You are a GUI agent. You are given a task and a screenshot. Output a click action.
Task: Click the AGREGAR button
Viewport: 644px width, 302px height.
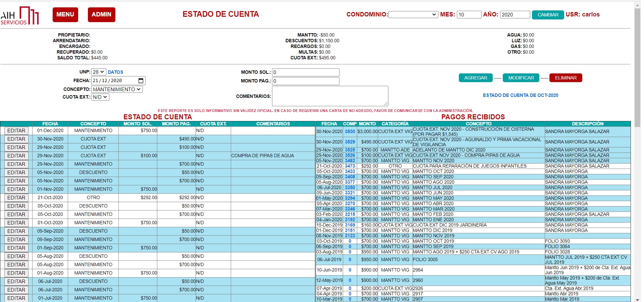[476, 78]
